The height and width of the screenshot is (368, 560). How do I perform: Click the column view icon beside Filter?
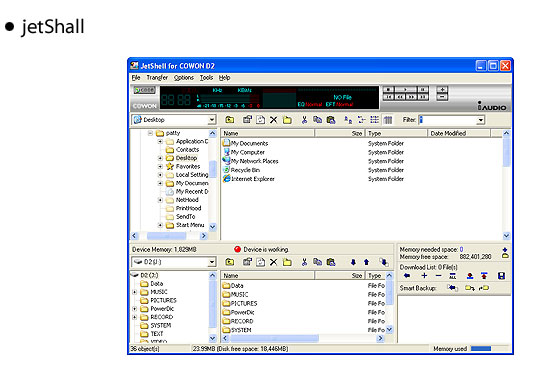(388, 120)
